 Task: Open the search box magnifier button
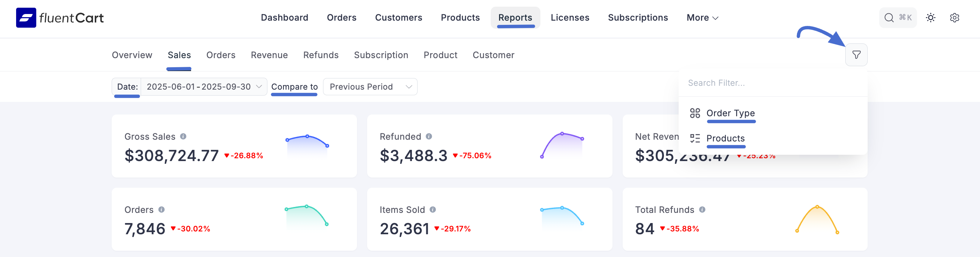click(897, 18)
